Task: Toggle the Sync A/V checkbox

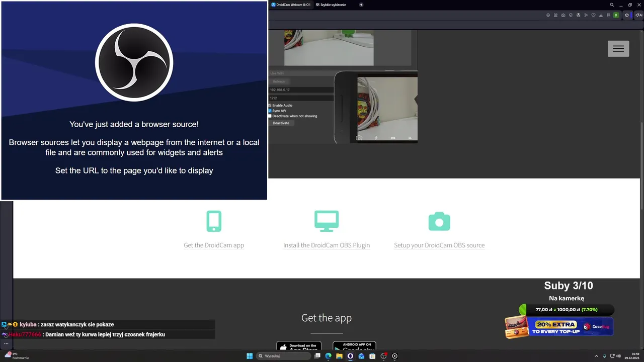Action: point(270,111)
